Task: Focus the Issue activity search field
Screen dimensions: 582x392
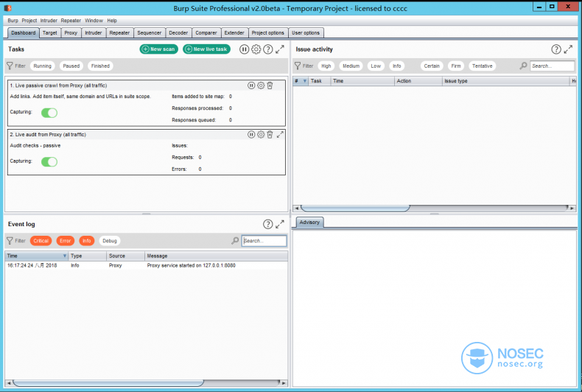Action: 552,66
